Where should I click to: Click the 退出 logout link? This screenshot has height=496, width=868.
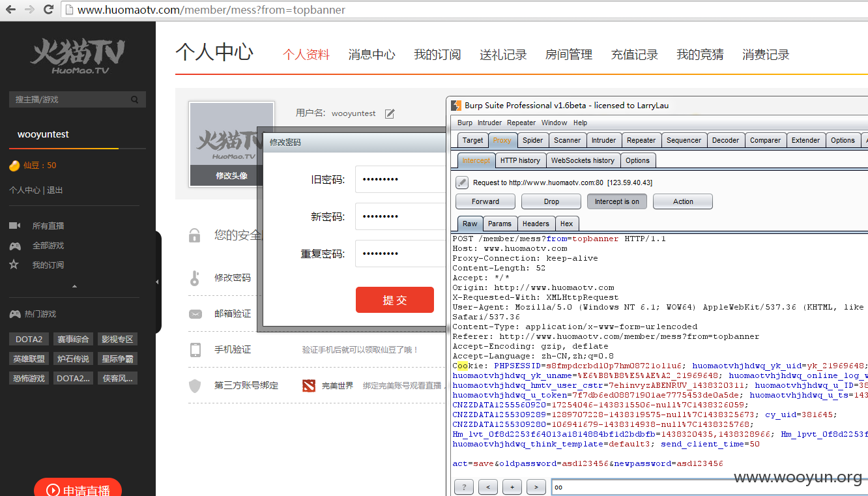55,190
